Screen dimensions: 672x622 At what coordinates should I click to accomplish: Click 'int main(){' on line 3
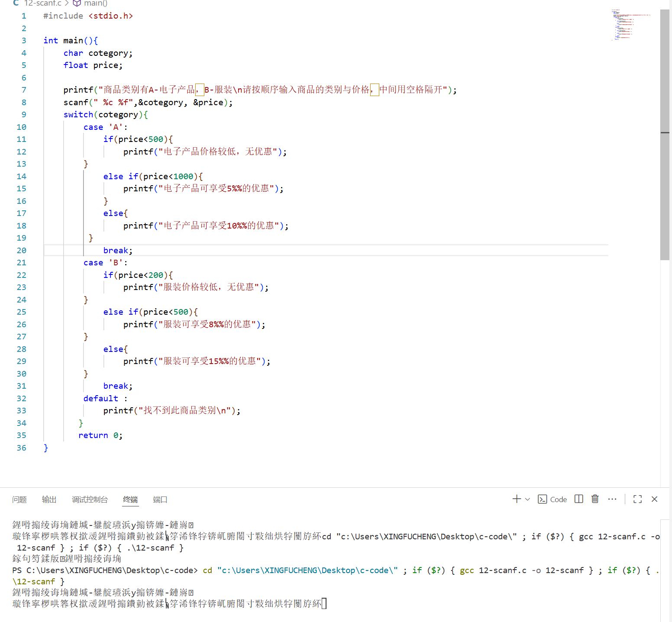click(71, 40)
